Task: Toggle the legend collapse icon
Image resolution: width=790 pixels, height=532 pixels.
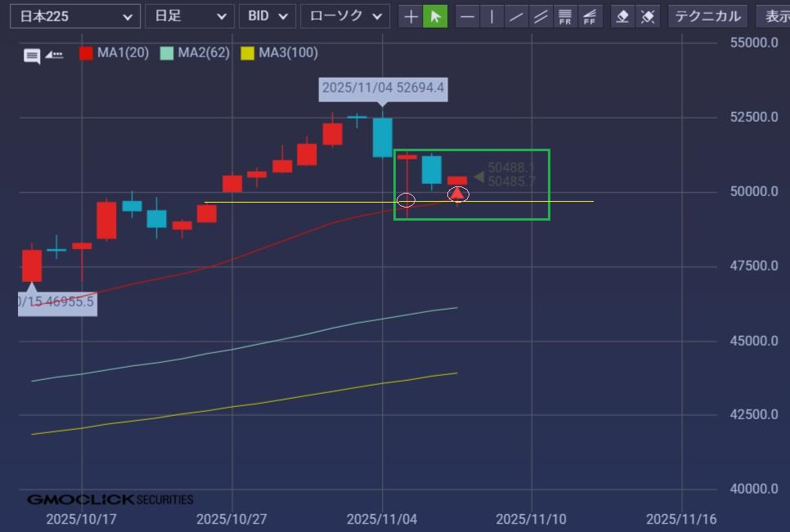Action: pos(54,55)
